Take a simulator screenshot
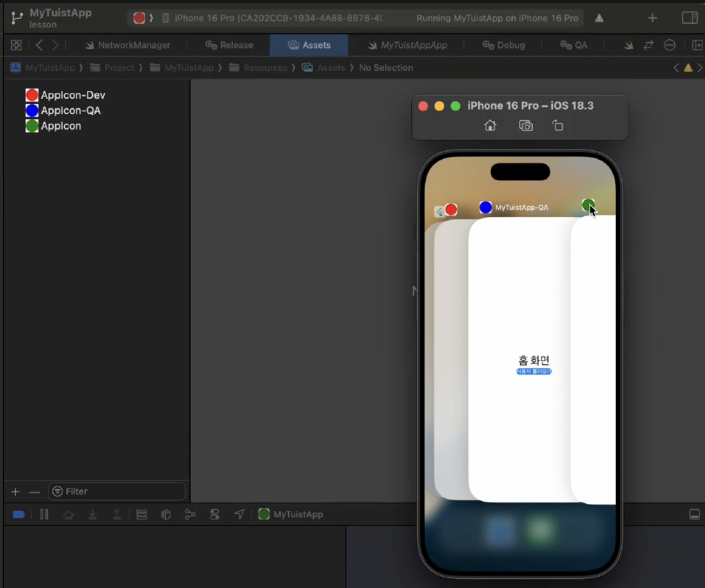Image resolution: width=705 pixels, height=588 pixels. 526,126
